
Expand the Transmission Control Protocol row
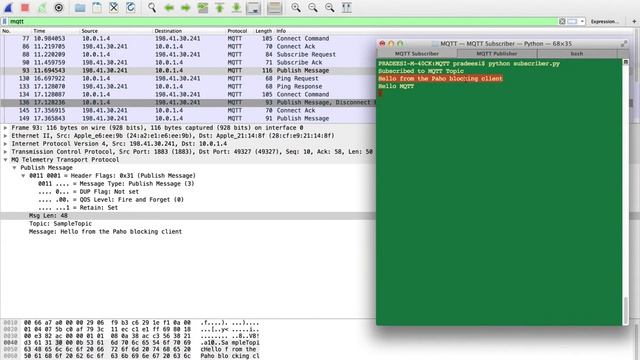[5, 152]
